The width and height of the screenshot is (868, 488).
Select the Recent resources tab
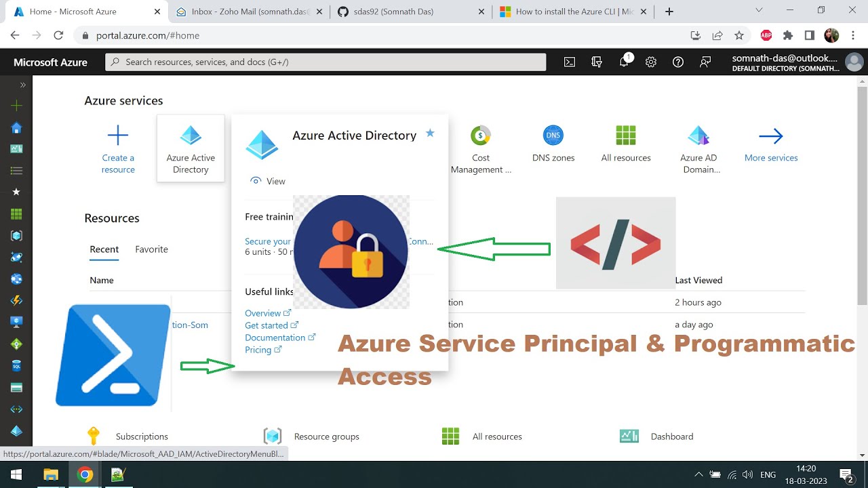104,249
